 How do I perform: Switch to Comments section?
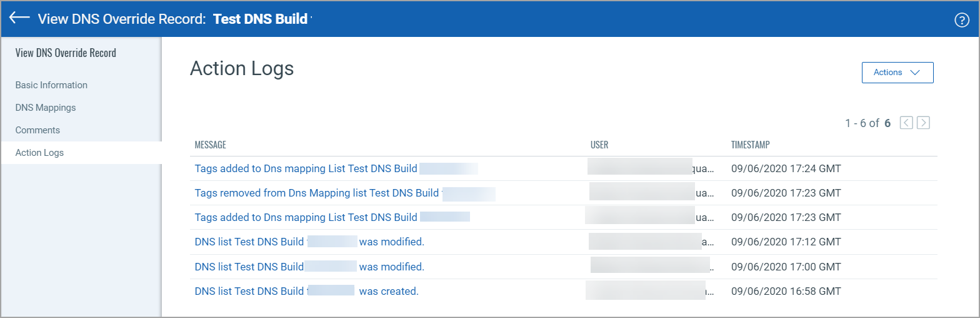coord(37,130)
